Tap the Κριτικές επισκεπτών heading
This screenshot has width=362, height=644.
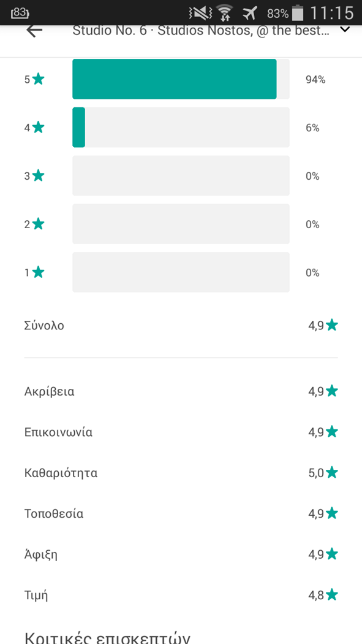tap(107, 637)
